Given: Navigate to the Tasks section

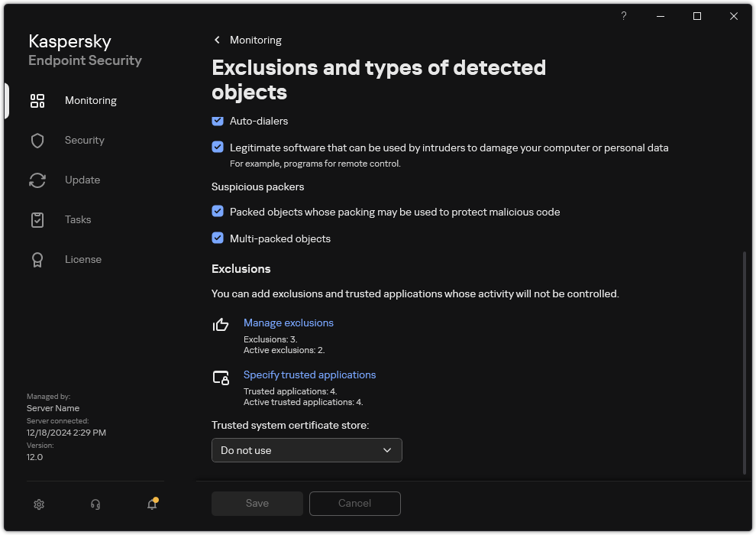Looking at the screenshot, I should [x=77, y=219].
